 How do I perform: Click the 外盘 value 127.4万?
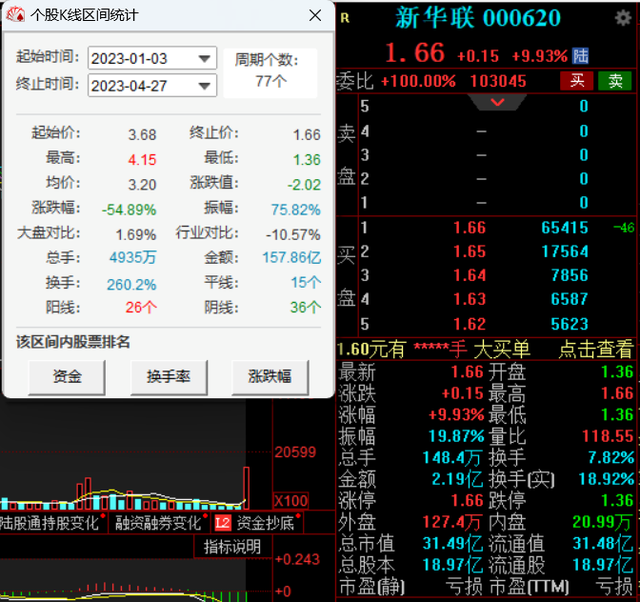[x=452, y=522]
